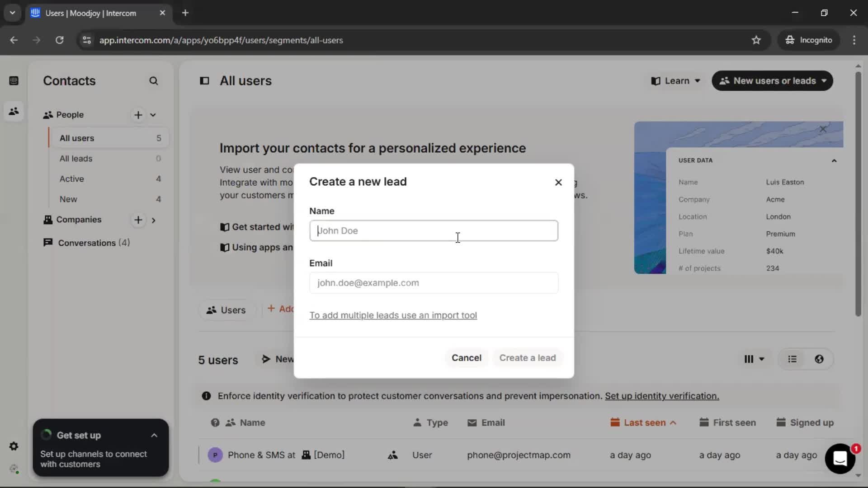Click the Get started guide link
Viewport: 868px width, 488px height.
tap(257, 227)
